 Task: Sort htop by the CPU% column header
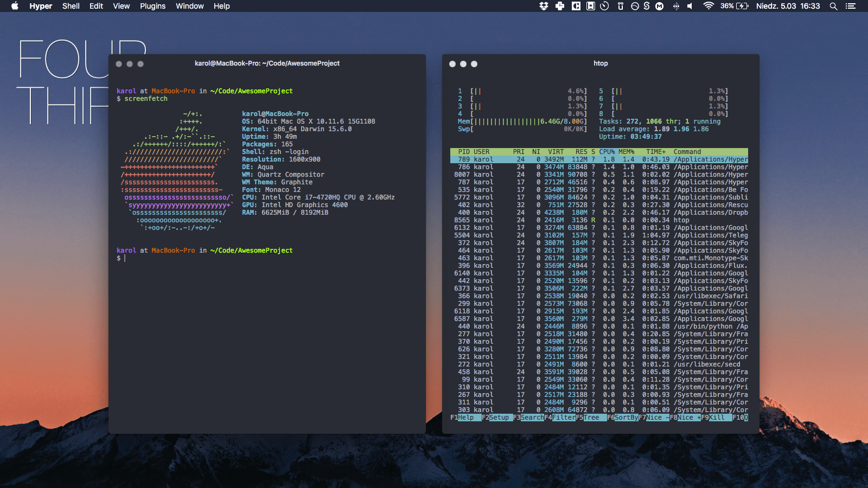pos(607,152)
